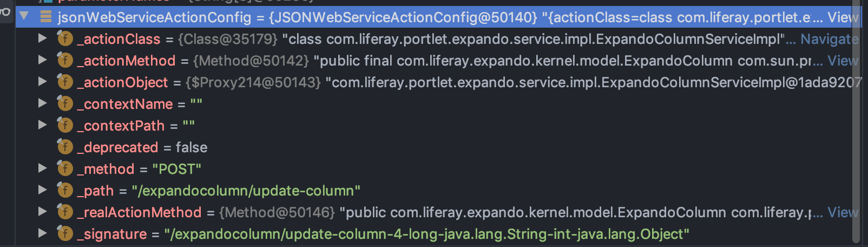Click View link on jsonWebServiceActionConfig row

[841, 17]
